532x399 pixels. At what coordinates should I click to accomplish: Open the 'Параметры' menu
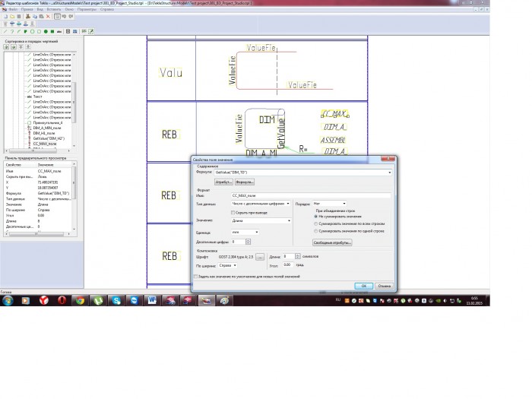[87, 9]
